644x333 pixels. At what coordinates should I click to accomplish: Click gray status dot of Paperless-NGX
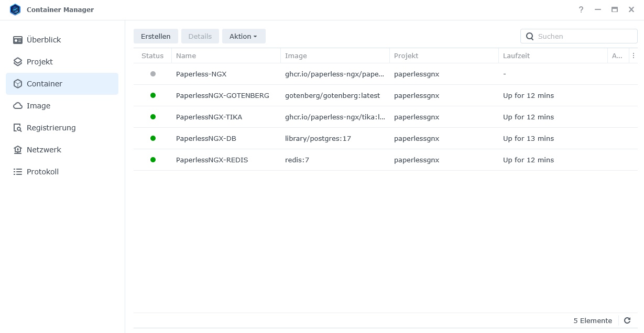click(153, 74)
